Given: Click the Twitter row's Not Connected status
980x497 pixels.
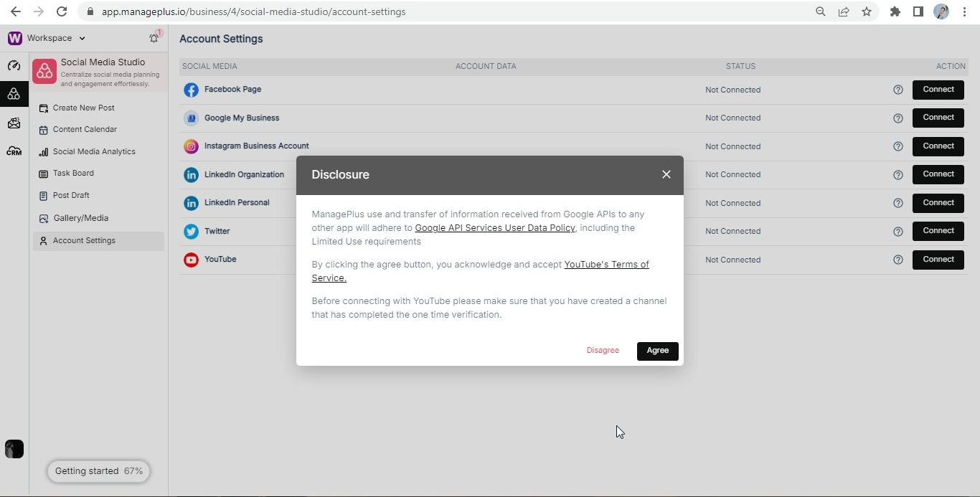Looking at the screenshot, I should click(x=732, y=231).
